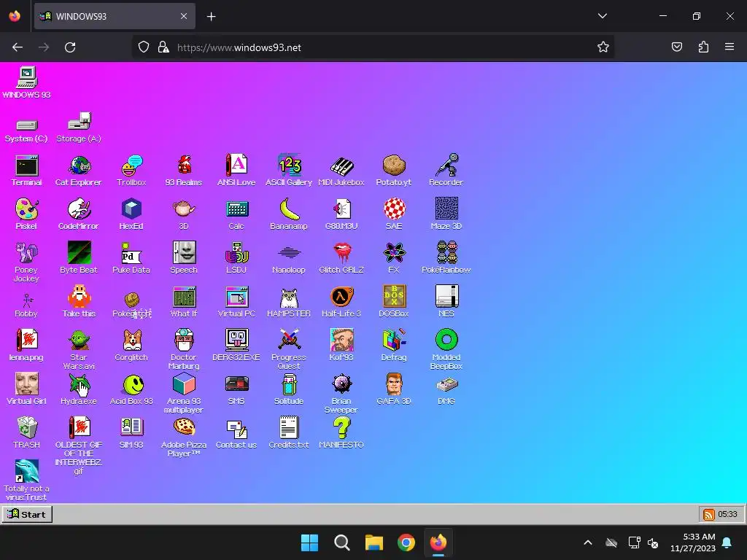Launch the Byte Beat icon
This screenshot has width=747, height=560.
pyautogui.click(x=79, y=257)
